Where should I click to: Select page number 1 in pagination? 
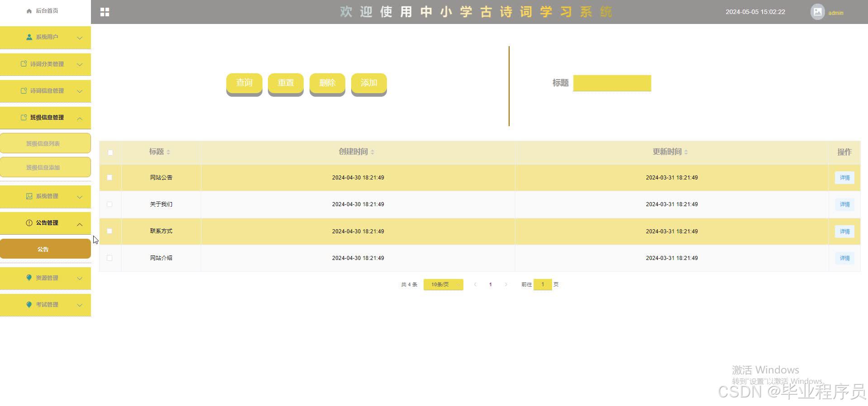pyautogui.click(x=490, y=284)
